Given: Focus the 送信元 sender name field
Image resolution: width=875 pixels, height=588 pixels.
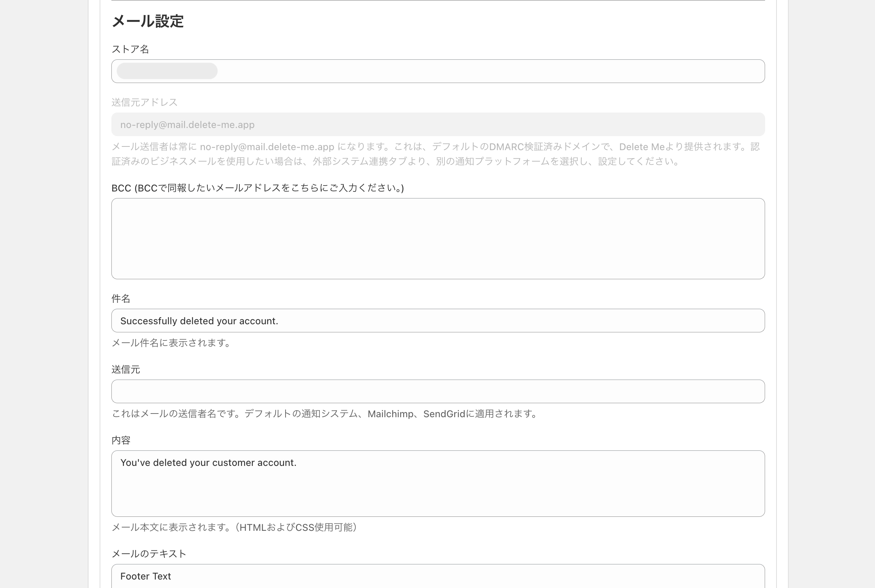Looking at the screenshot, I should [438, 391].
